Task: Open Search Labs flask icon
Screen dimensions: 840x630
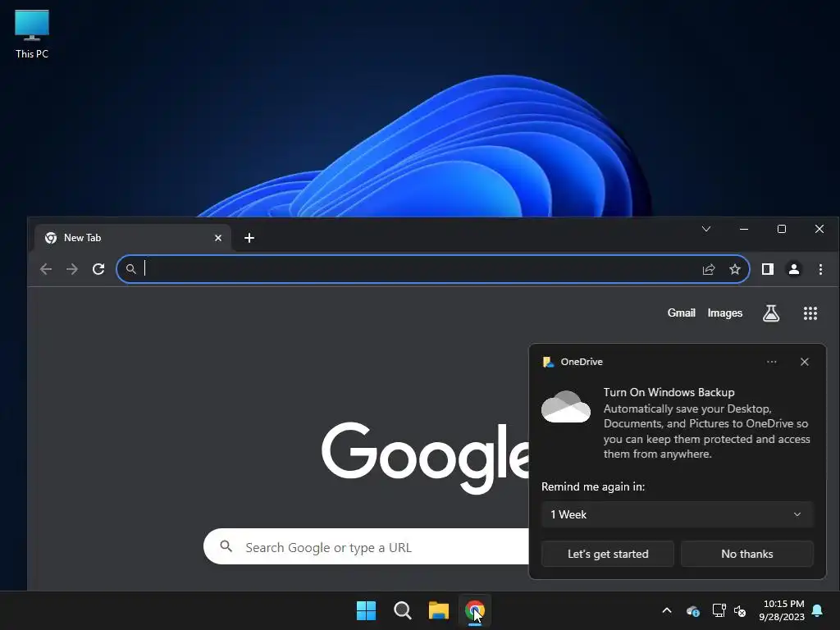Action: pyautogui.click(x=771, y=313)
